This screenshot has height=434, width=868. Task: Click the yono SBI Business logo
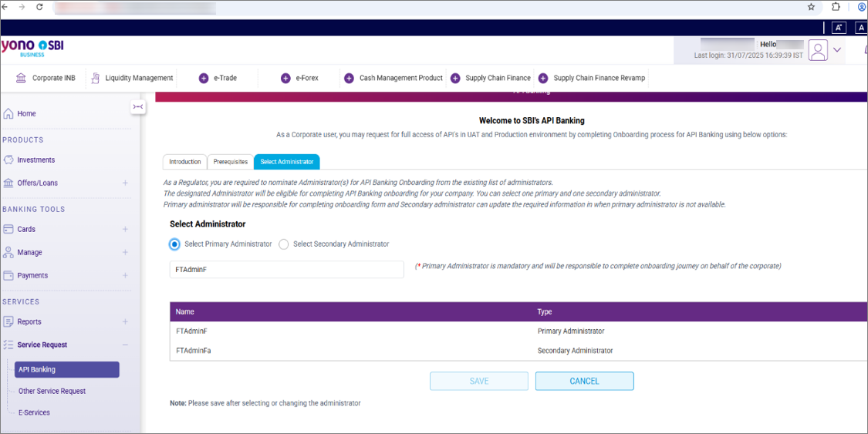pos(32,48)
